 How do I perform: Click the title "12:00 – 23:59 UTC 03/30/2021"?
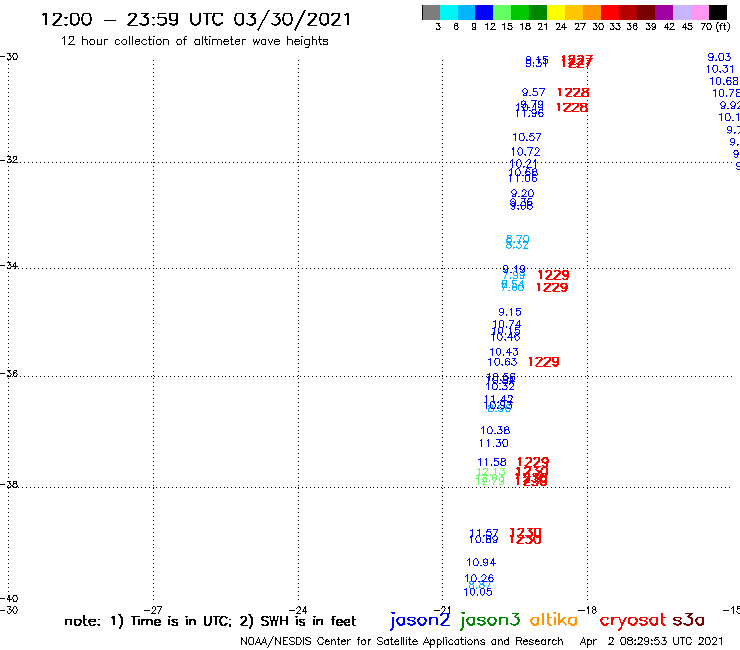tap(196, 19)
